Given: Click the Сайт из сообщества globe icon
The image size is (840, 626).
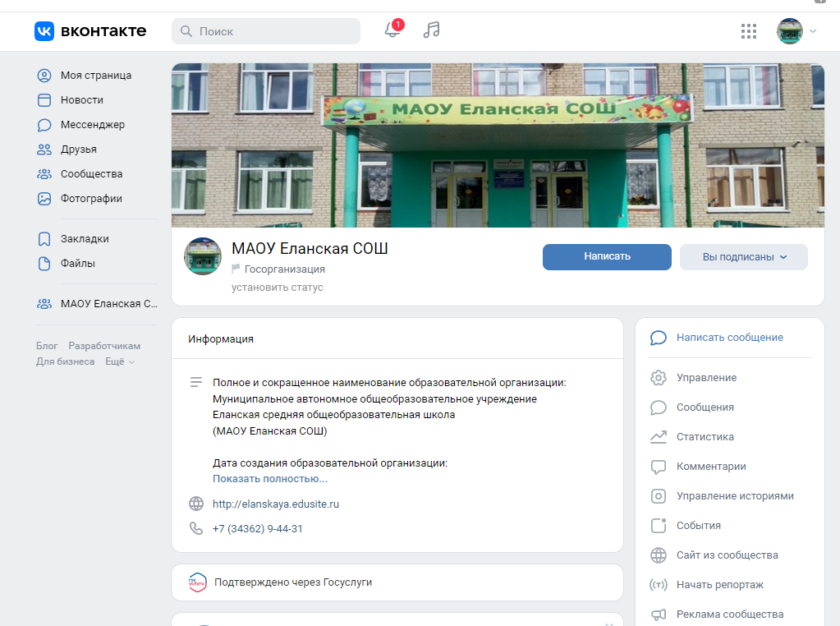Looking at the screenshot, I should point(659,555).
